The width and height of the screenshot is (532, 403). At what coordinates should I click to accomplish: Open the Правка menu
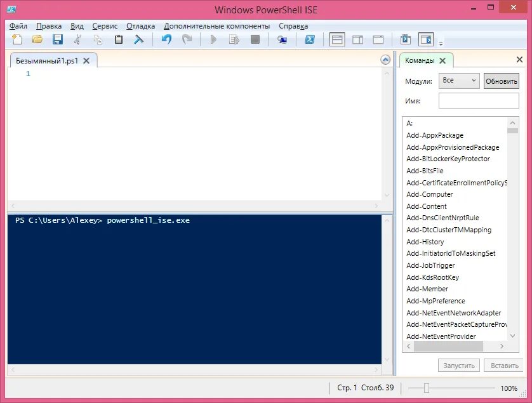pos(49,26)
